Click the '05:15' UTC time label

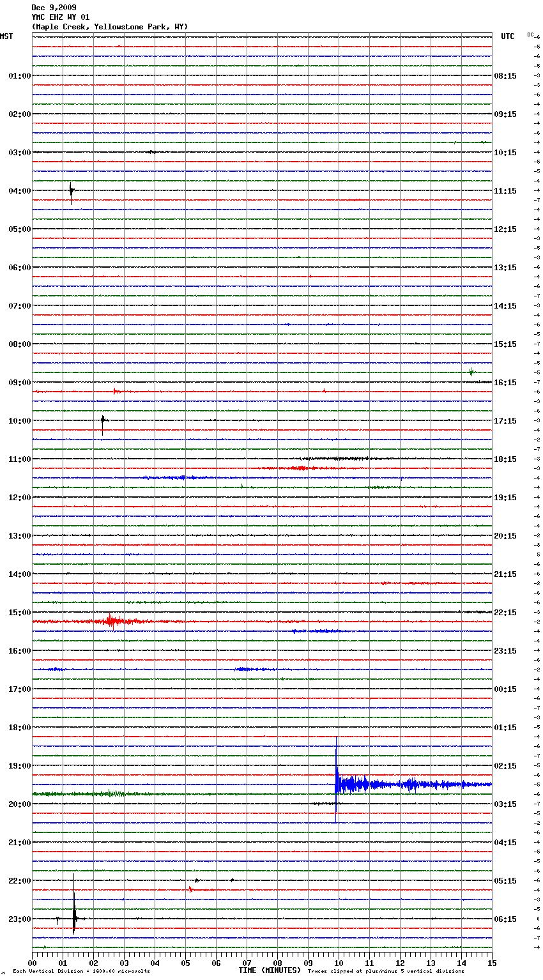coord(505,881)
